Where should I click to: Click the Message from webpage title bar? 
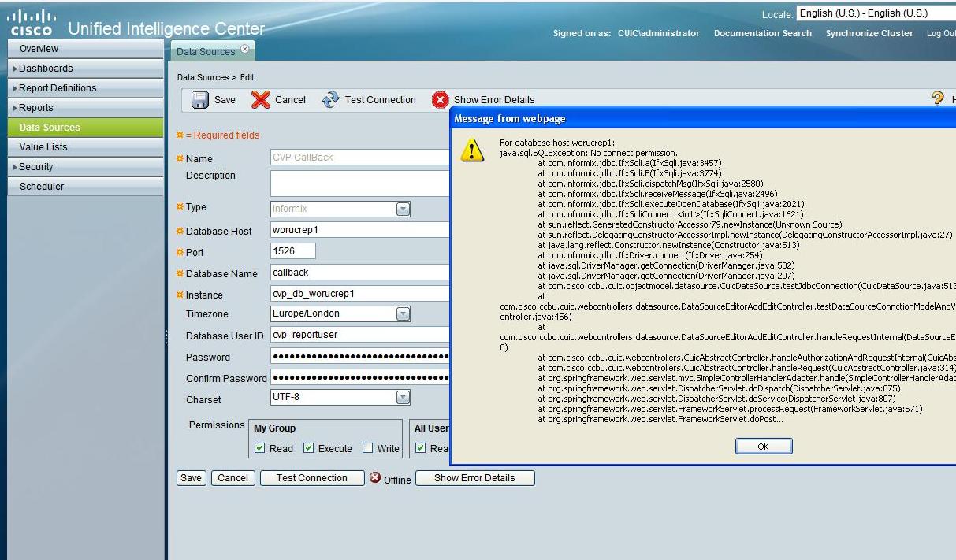tap(705, 119)
